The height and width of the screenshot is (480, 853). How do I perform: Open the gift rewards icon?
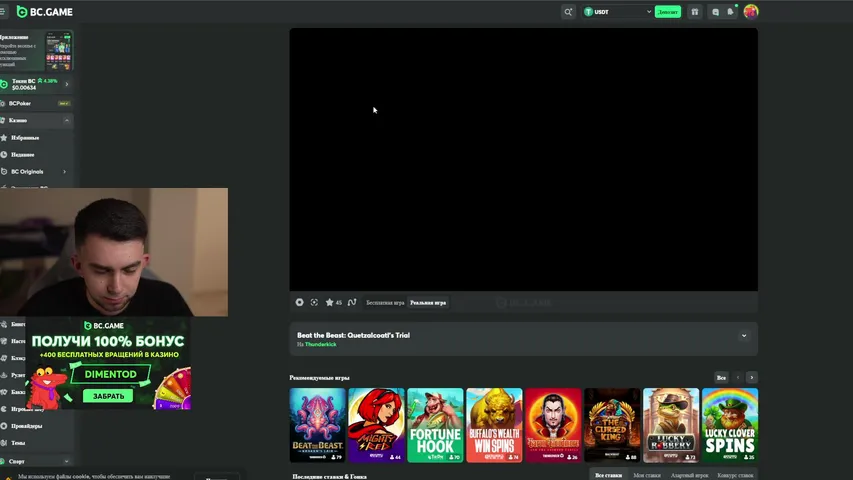click(695, 12)
